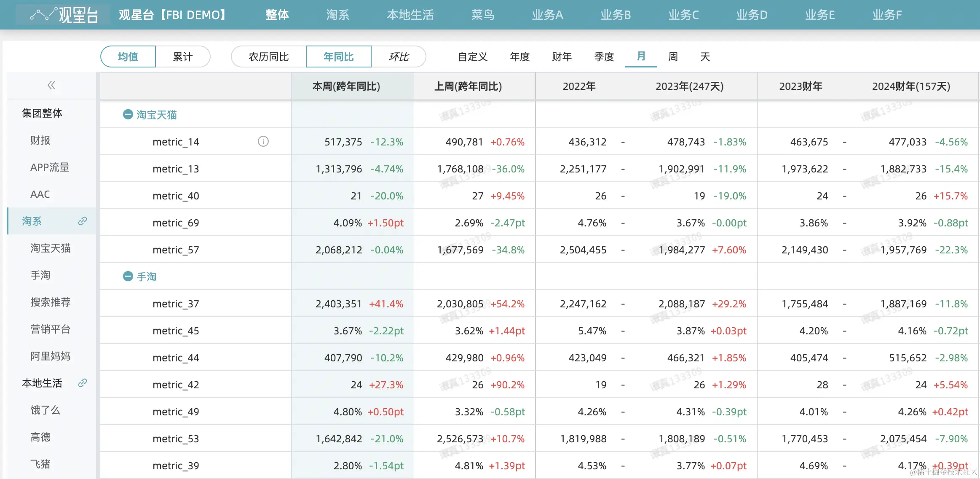Open 集团整体 in the sidebar
Screen dimensions: 980x479
(x=42, y=113)
